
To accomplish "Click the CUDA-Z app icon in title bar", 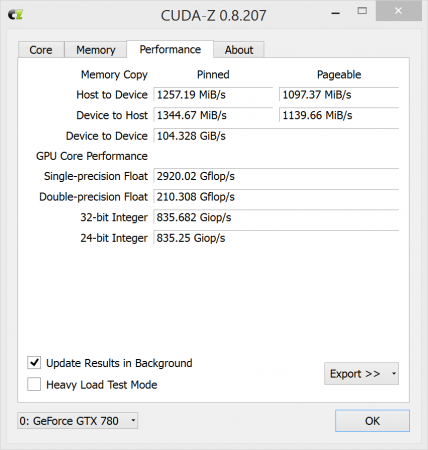I will click(15, 15).
